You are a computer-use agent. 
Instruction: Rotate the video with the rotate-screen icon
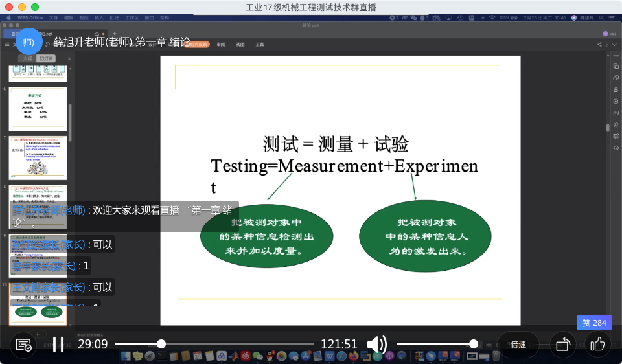[x=563, y=345]
